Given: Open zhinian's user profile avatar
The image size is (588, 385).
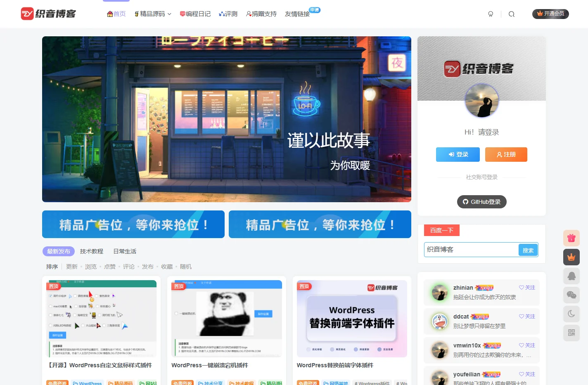Looking at the screenshot, I should [x=440, y=293].
